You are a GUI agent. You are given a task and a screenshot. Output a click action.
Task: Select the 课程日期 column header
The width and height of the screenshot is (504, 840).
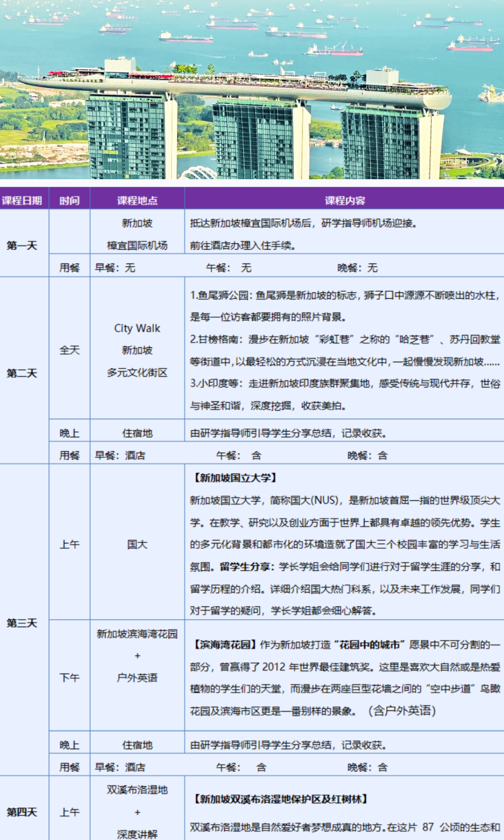tap(22, 201)
